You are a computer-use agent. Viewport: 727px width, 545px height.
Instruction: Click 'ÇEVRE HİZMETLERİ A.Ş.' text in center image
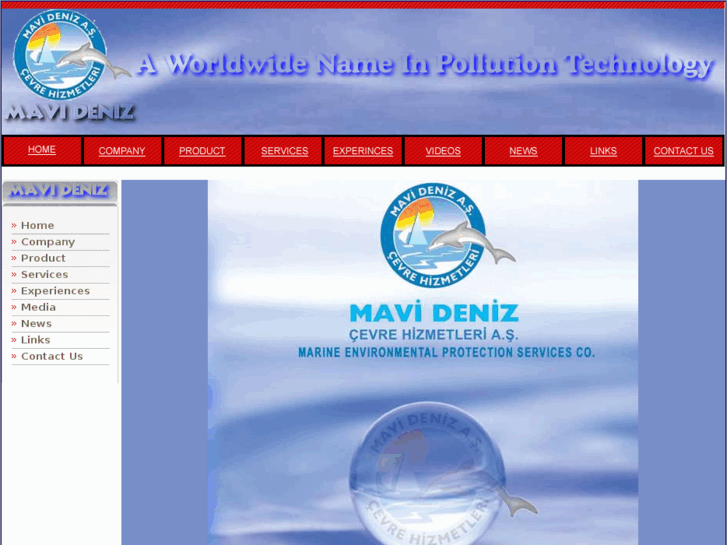434,335
